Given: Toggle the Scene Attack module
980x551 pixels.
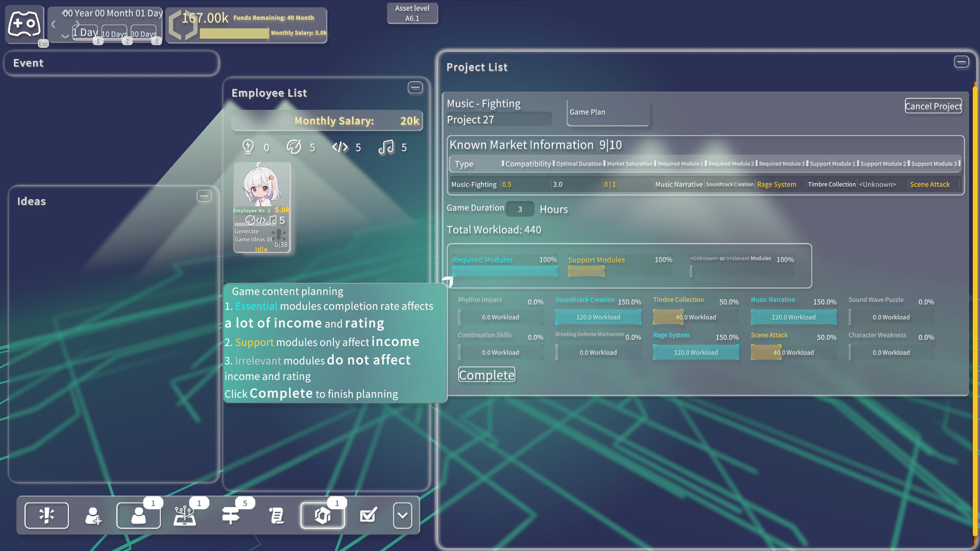Looking at the screenshot, I should coord(793,352).
